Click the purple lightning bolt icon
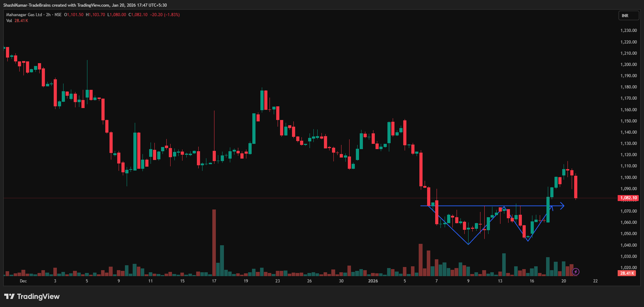 click(576, 272)
